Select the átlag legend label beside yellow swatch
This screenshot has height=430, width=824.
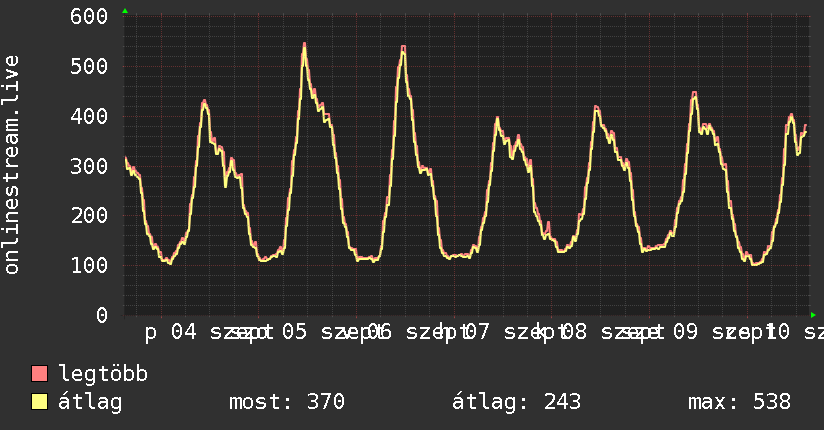pyautogui.click(x=90, y=402)
